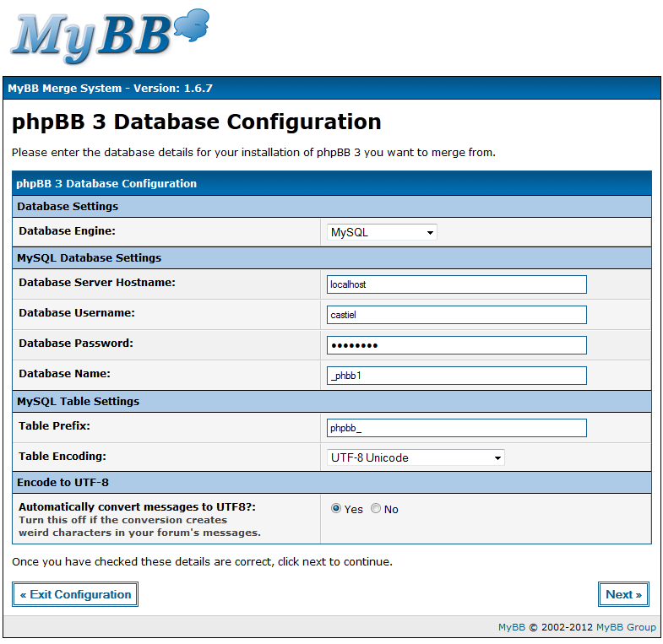The width and height of the screenshot is (663, 644).
Task: Click the « Exit Configuration button
Action: (x=75, y=594)
